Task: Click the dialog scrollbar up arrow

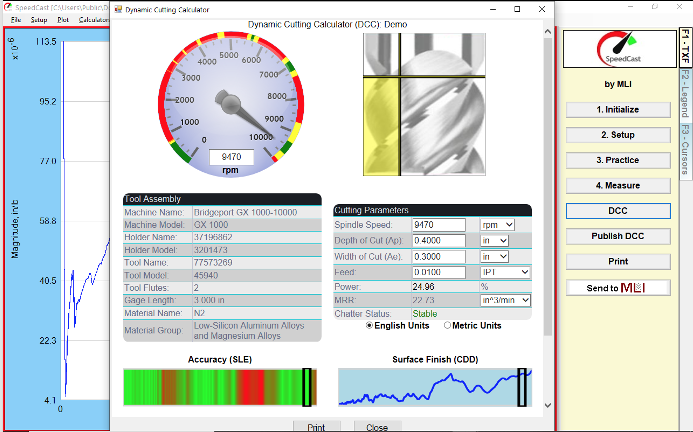Action: coord(548,31)
